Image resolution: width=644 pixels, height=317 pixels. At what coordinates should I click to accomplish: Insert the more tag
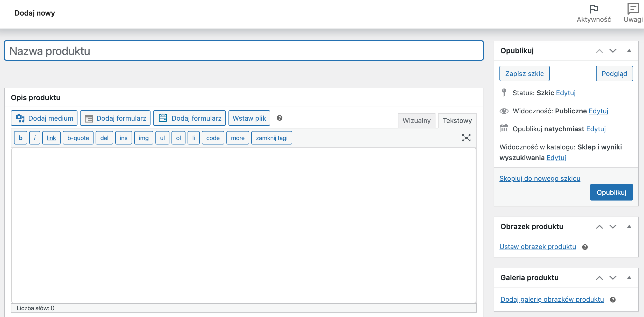[238, 138]
